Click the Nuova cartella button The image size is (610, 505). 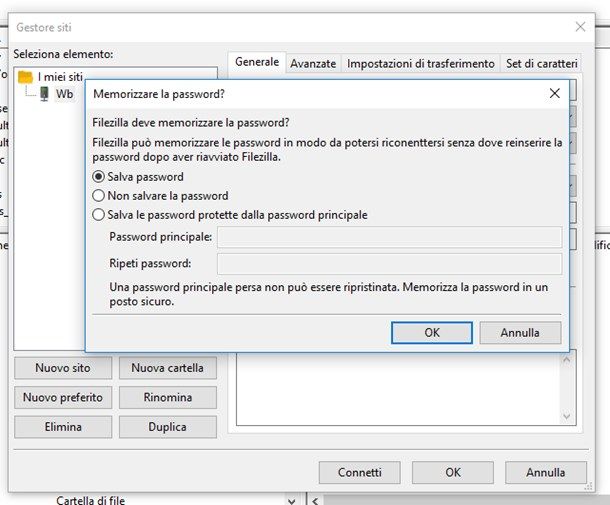[x=168, y=368]
